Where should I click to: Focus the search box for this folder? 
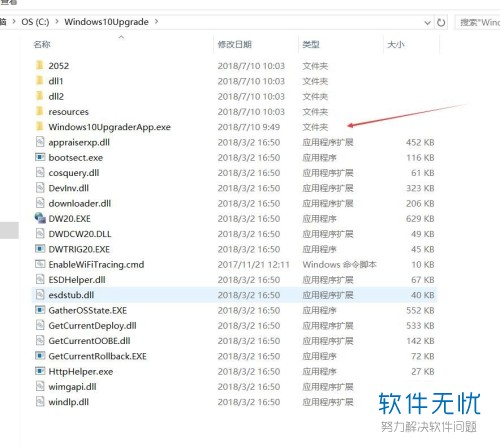(478, 22)
